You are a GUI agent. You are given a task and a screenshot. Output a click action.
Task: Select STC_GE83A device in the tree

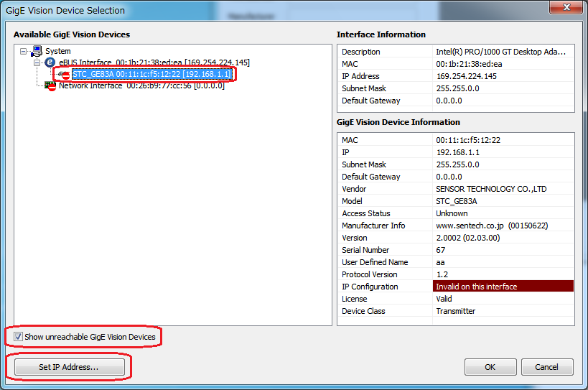(151, 74)
